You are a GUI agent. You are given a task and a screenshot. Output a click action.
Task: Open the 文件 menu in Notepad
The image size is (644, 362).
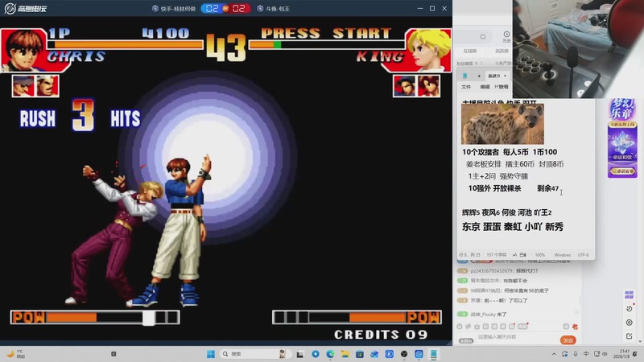point(466,87)
